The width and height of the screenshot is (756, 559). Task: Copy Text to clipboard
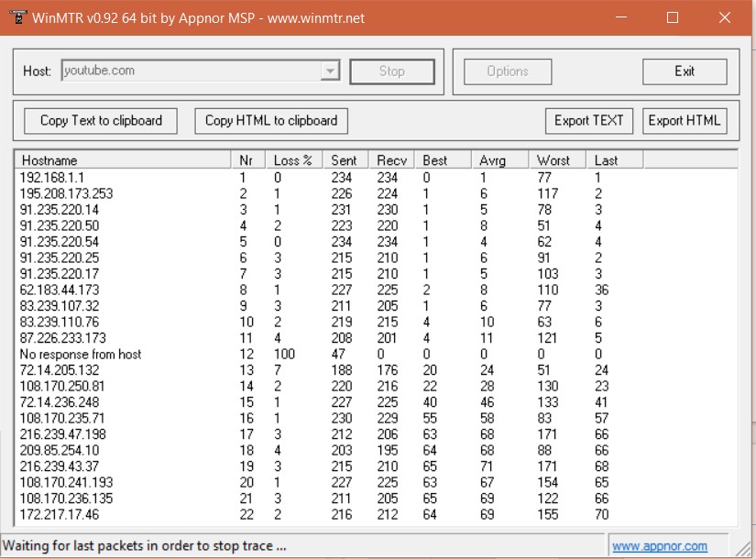point(101,120)
